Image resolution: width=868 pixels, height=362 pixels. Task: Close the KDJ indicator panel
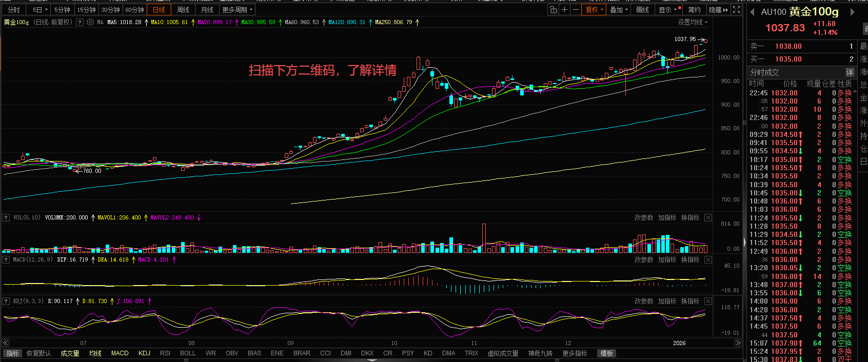click(708, 301)
